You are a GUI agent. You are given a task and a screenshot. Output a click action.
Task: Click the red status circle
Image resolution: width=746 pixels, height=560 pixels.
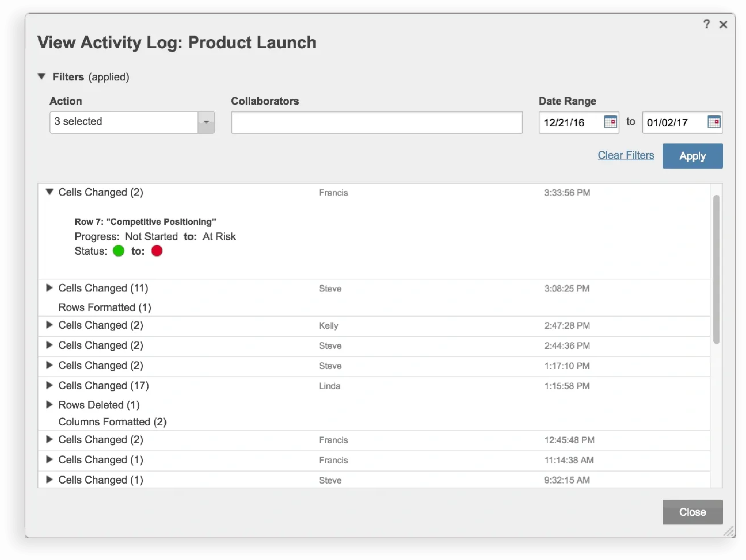[x=157, y=251]
